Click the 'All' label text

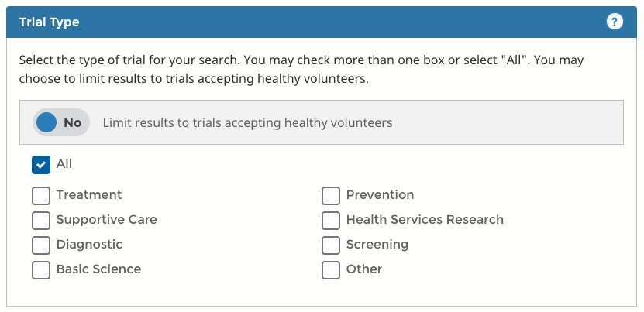click(64, 164)
